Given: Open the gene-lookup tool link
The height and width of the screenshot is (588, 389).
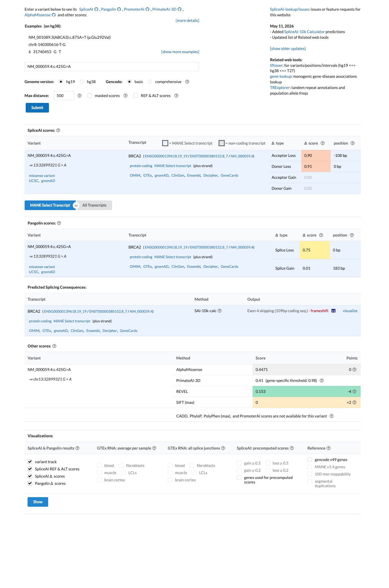Looking at the screenshot, I should (x=281, y=76).
